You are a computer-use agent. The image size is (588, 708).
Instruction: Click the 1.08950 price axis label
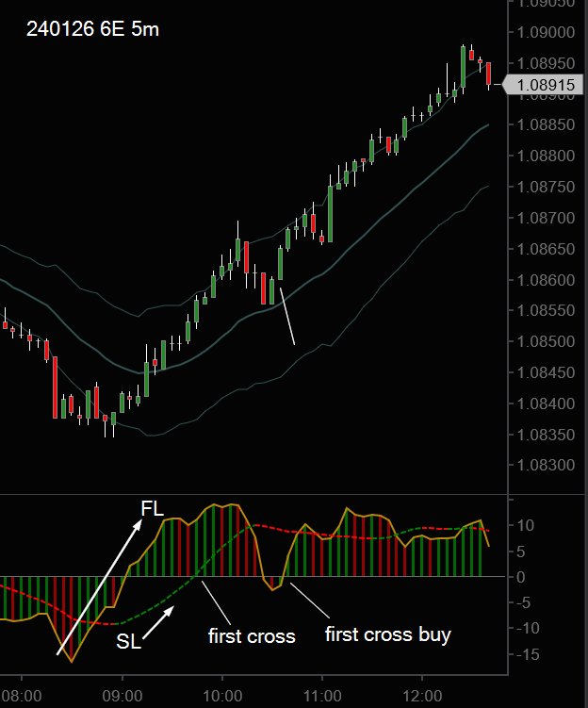pyautogui.click(x=546, y=63)
